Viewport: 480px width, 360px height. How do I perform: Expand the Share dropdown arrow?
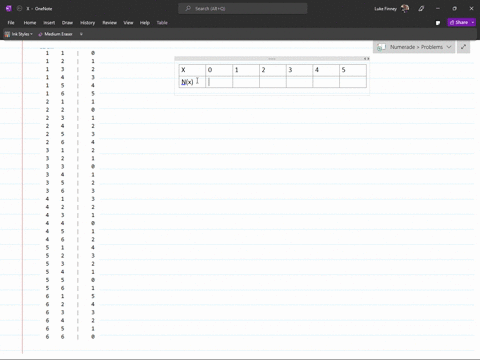point(473,22)
